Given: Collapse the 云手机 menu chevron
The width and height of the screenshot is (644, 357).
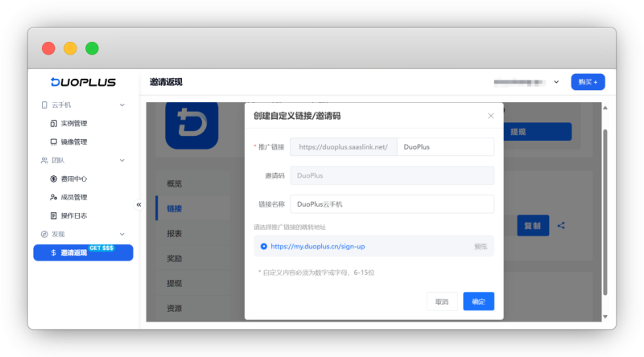Looking at the screenshot, I should [x=122, y=105].
